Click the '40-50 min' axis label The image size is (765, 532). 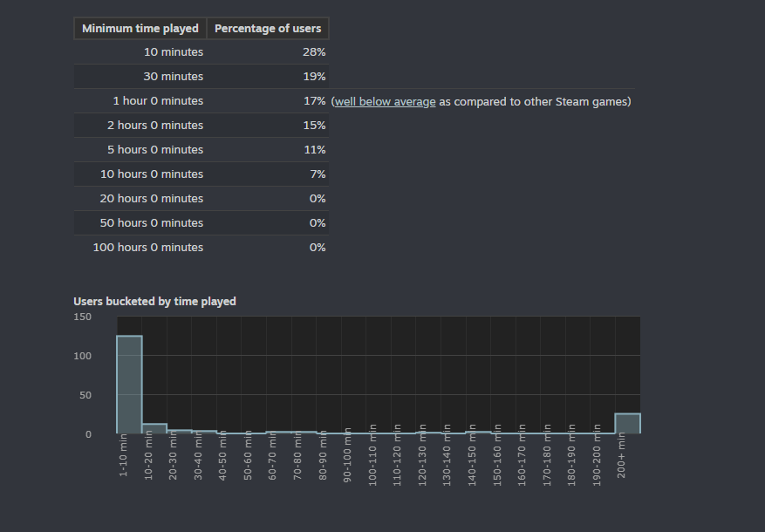pos(222,455)
